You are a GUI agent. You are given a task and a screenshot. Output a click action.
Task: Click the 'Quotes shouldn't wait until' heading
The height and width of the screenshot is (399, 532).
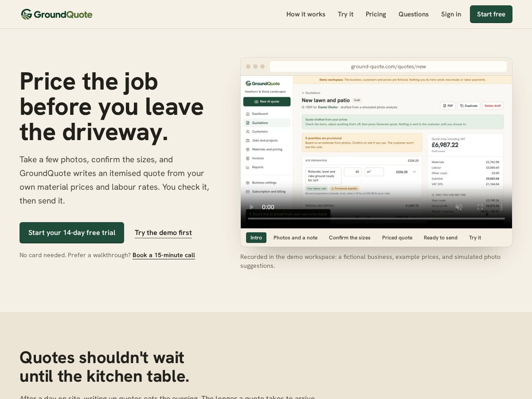click(x=105, y=367)
